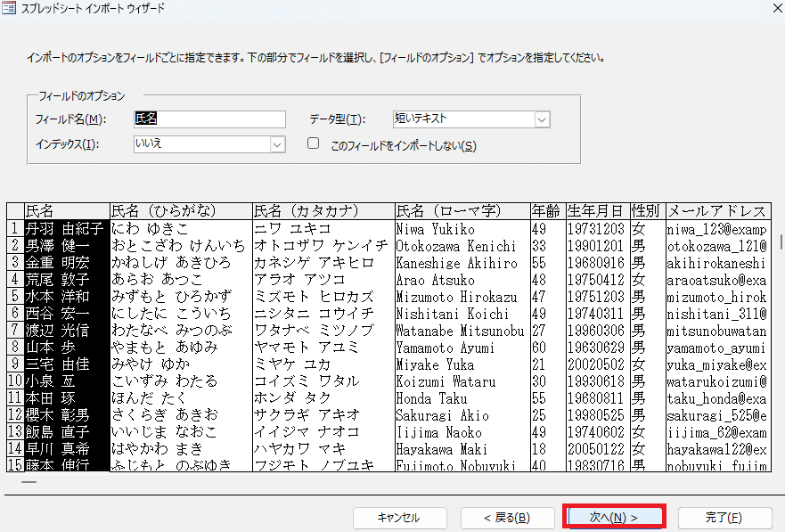The width and height of the screenshot is (785, 532).
Task: Select the 氏名(カタカナ) column header
Action: click(x=323, y=211)
